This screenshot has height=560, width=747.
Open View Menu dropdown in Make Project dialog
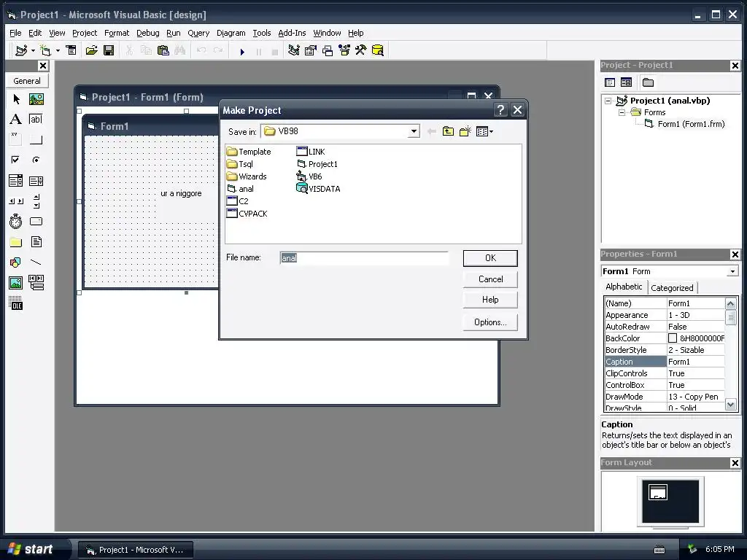coord(484,131)
